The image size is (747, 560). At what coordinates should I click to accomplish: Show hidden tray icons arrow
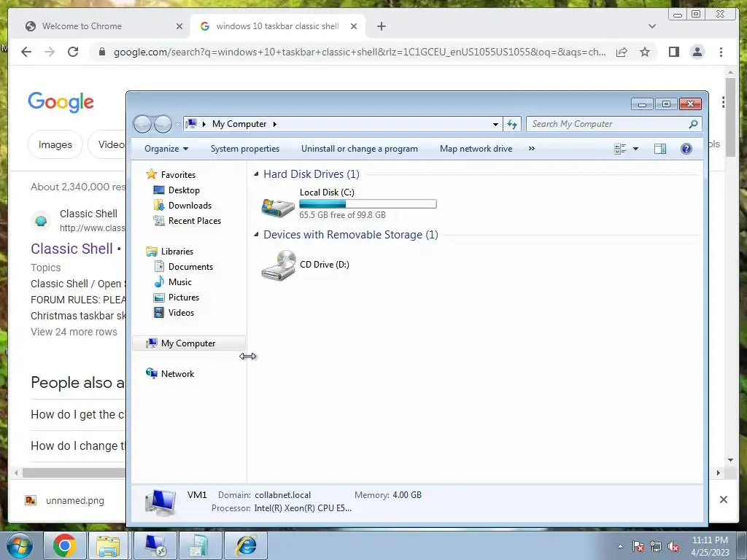(x=620, y=547)
